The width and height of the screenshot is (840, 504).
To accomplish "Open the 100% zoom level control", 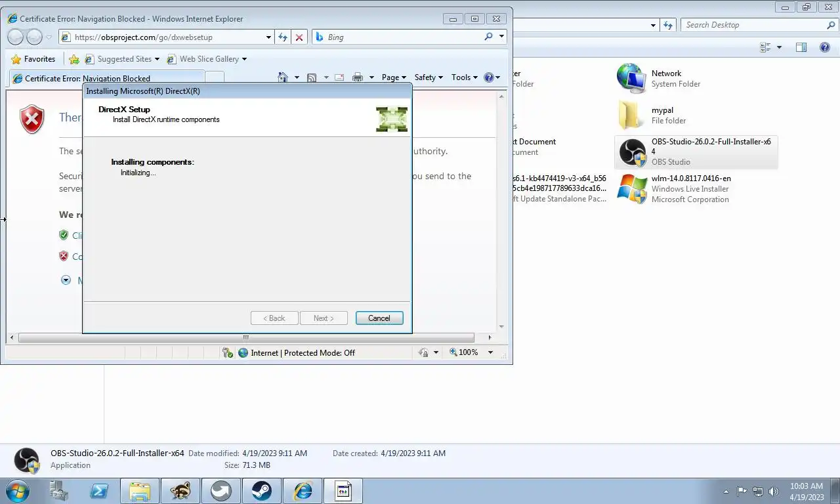I will click(464, 352).
